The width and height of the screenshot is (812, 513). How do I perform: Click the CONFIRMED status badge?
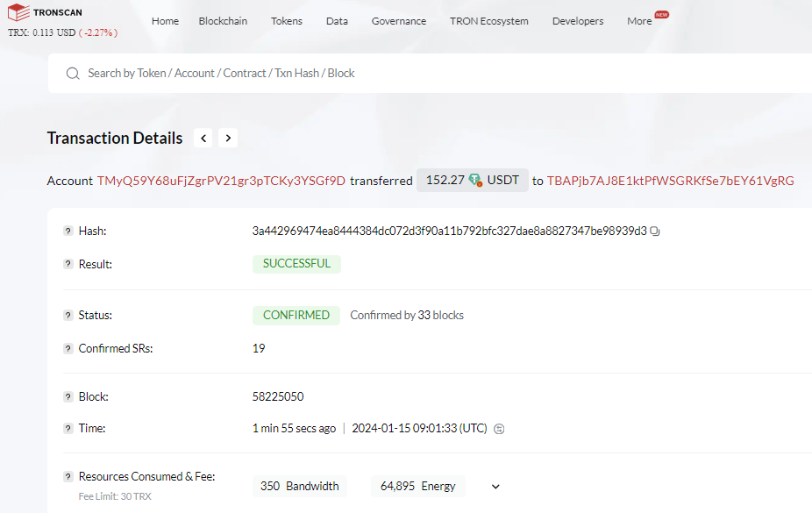click(x=296, y=316)
